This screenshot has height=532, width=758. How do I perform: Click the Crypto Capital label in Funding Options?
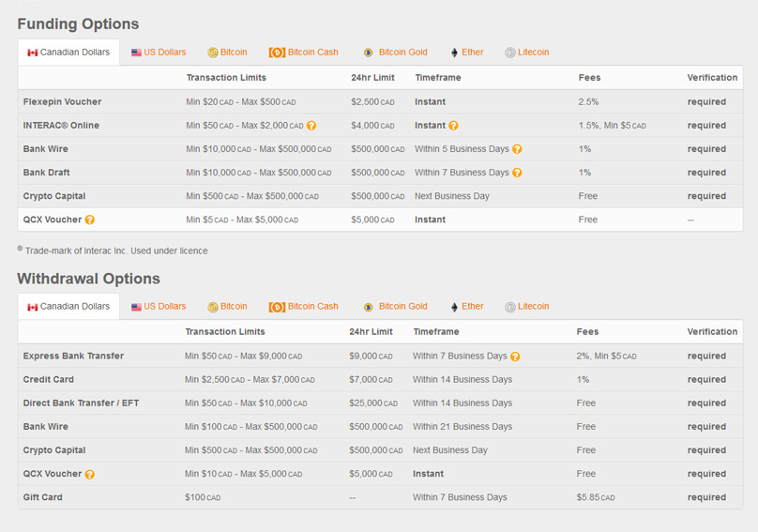click(x=54, y=196)
